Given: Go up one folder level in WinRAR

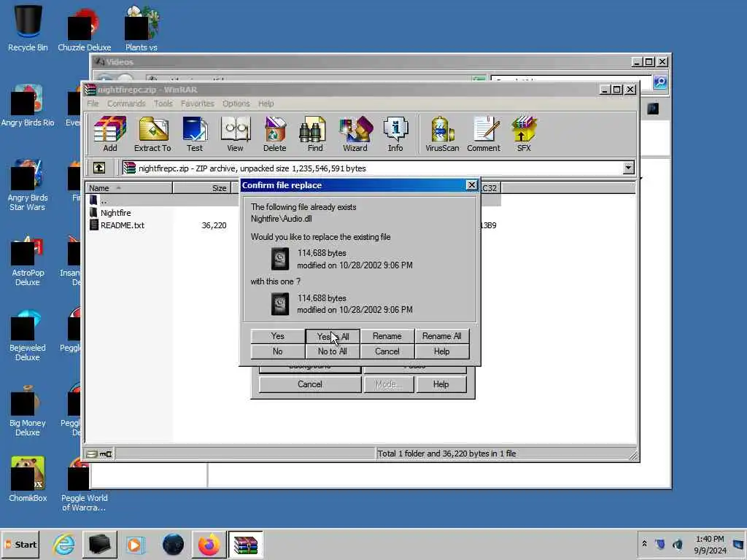Looking at the screenshot, I should [x=99, y=168].
